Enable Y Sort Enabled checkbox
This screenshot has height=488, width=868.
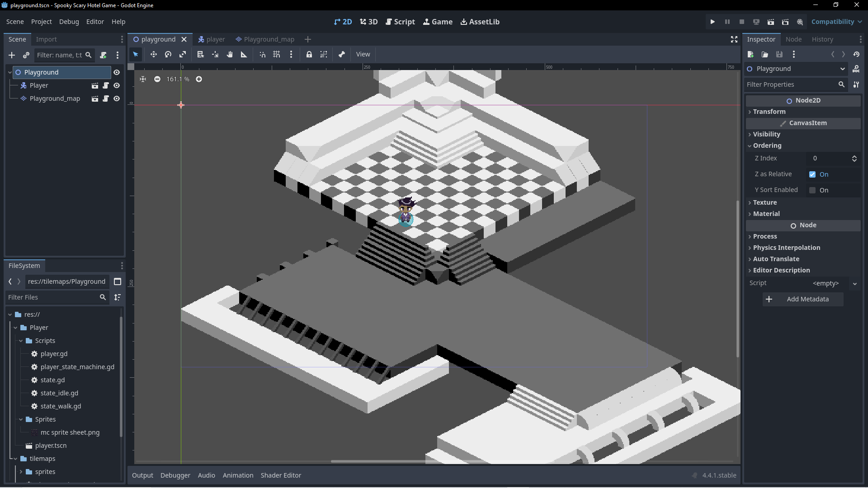pos(812,190)
